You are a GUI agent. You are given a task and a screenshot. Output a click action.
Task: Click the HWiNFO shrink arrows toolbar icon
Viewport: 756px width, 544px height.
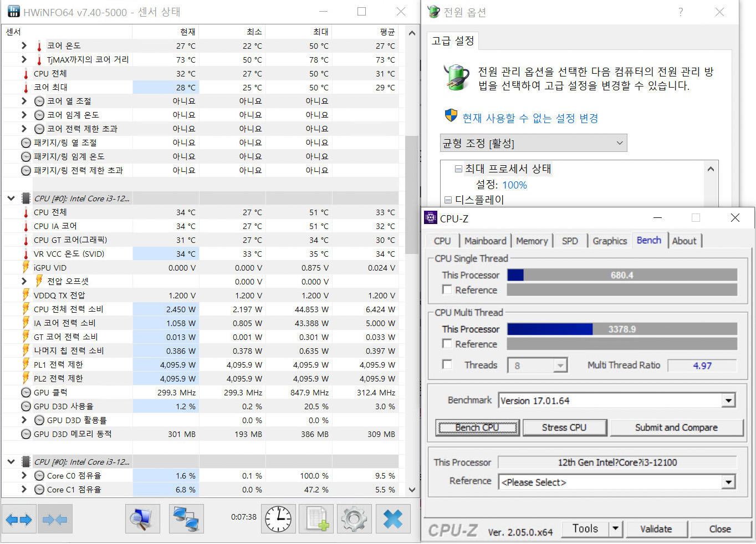pyautogui.click(x=55, y=519)
